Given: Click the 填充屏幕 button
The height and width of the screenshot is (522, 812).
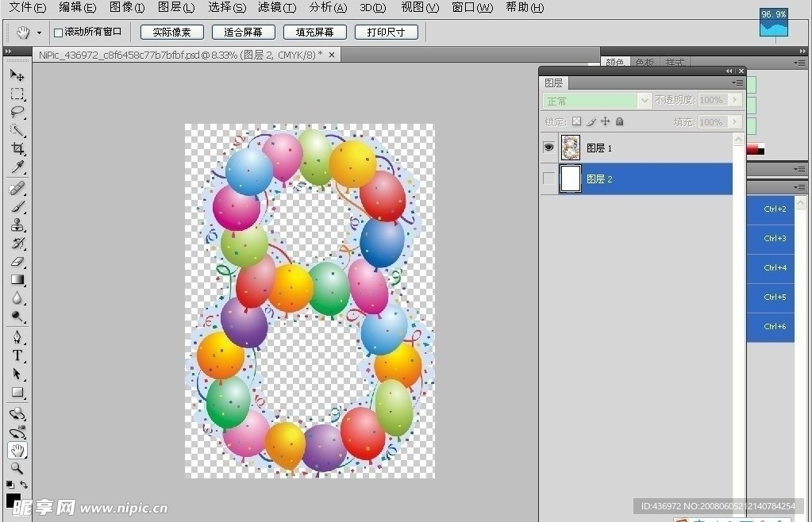Looking at the screenshot, I should tap(315, 32).
